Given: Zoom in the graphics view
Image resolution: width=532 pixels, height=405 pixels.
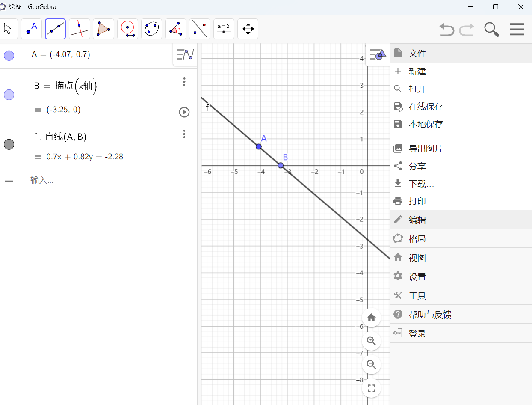Looking at the screenshot, I should click(x=371, y=341).
